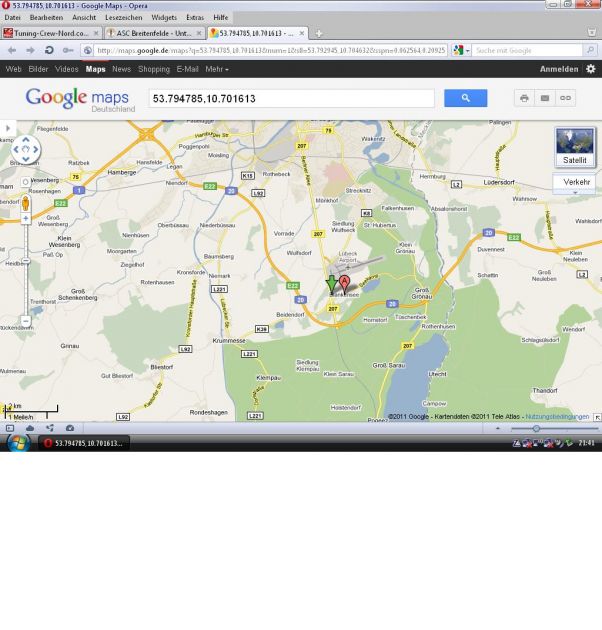
Task: Switch to the Tuning-Crew-Nord tab
Action: (x=51, y=33)
